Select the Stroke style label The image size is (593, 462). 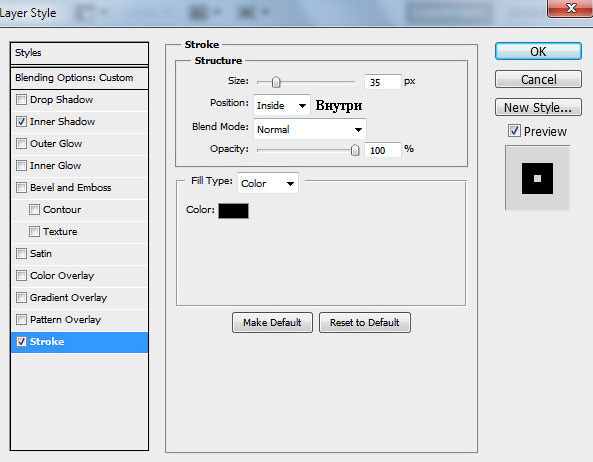click(47, 341)
